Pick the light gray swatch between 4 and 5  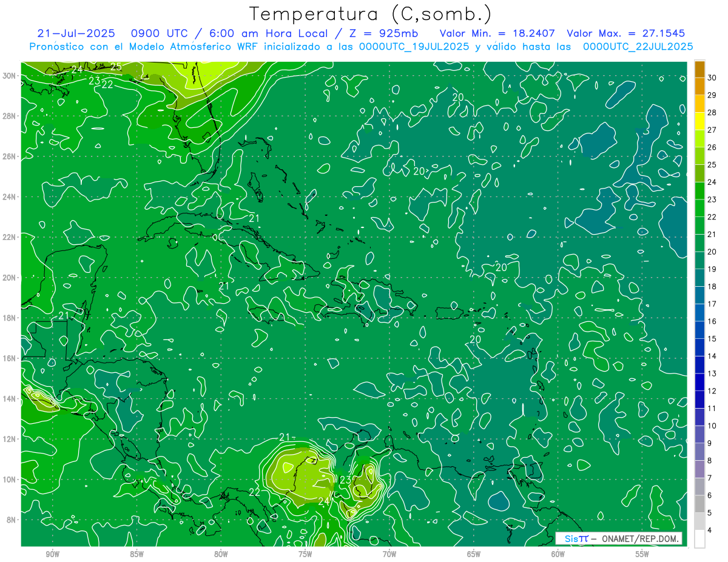(699, 521)
